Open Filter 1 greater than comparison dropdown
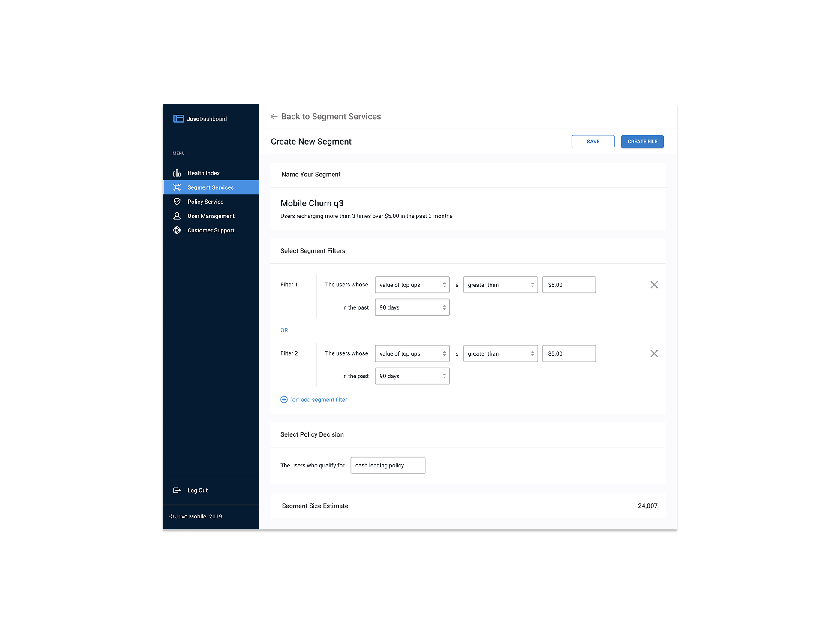The height and width of the screenshot is (630, 840). (x=500, y=285)
